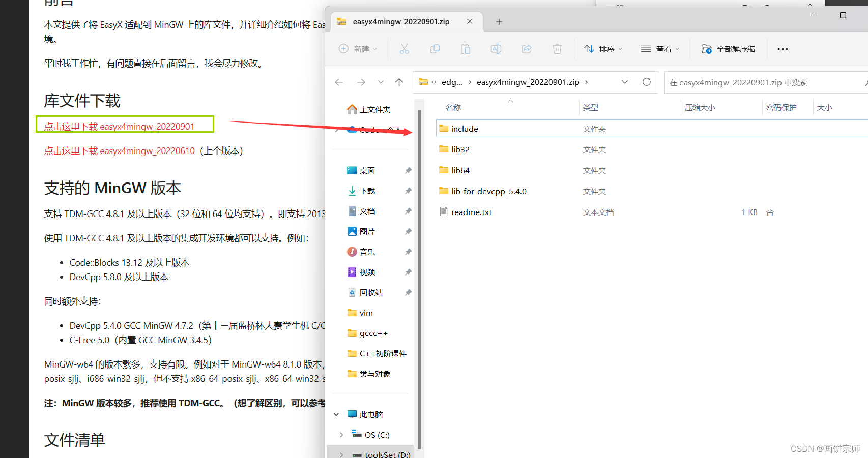Sort by 类型 column header
868x458 pixels.
click(x=591, y=108)
